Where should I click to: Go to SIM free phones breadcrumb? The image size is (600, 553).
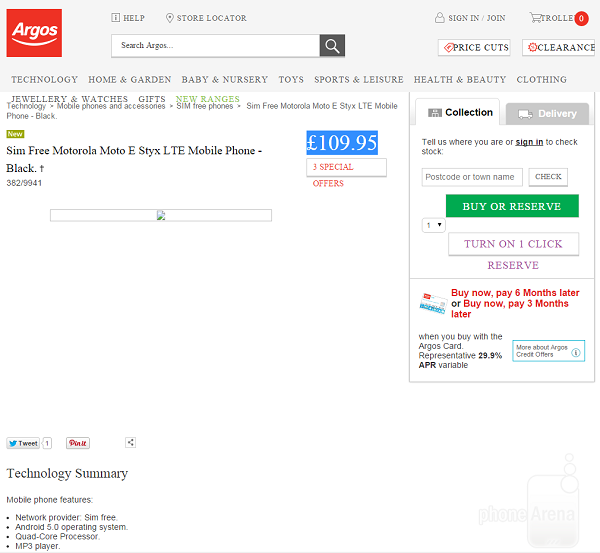204,106
